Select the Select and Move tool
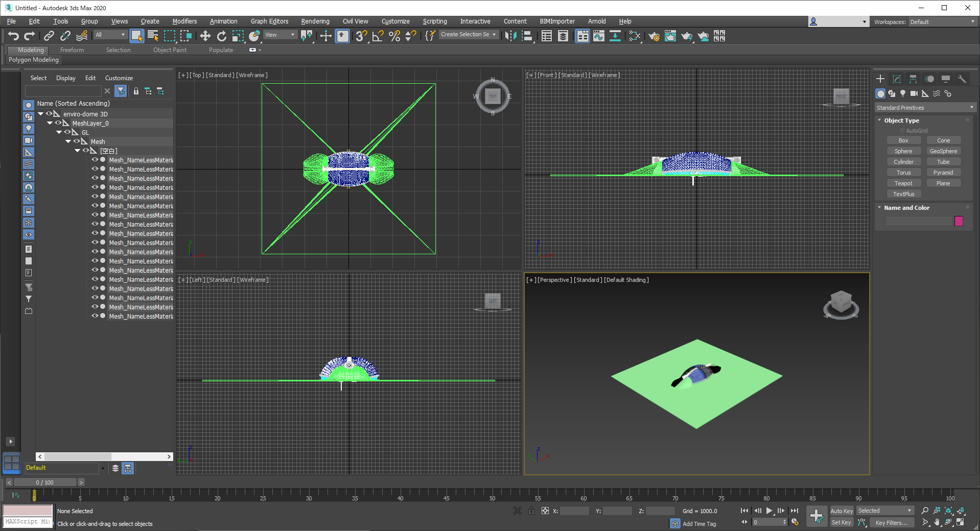Viewport: 980px width, 531px height. [205, 36]
